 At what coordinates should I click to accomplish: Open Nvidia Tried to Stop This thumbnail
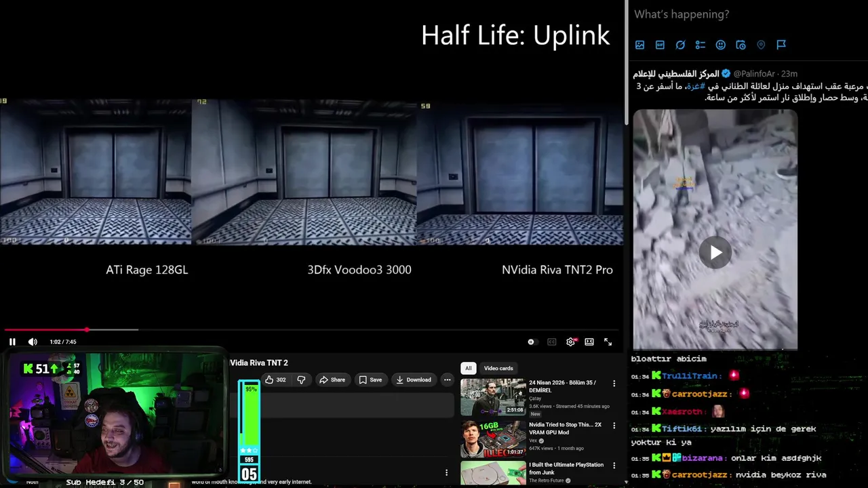click(493, 439)
